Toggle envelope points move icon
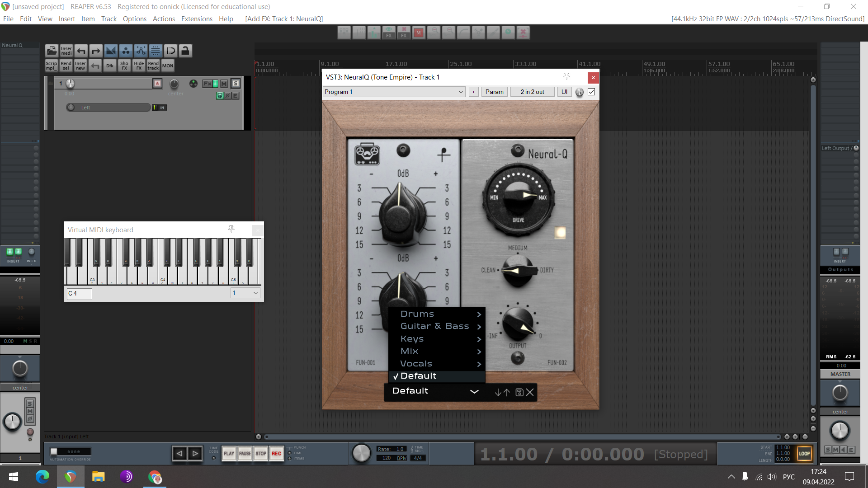 click(x=141, y=51)
